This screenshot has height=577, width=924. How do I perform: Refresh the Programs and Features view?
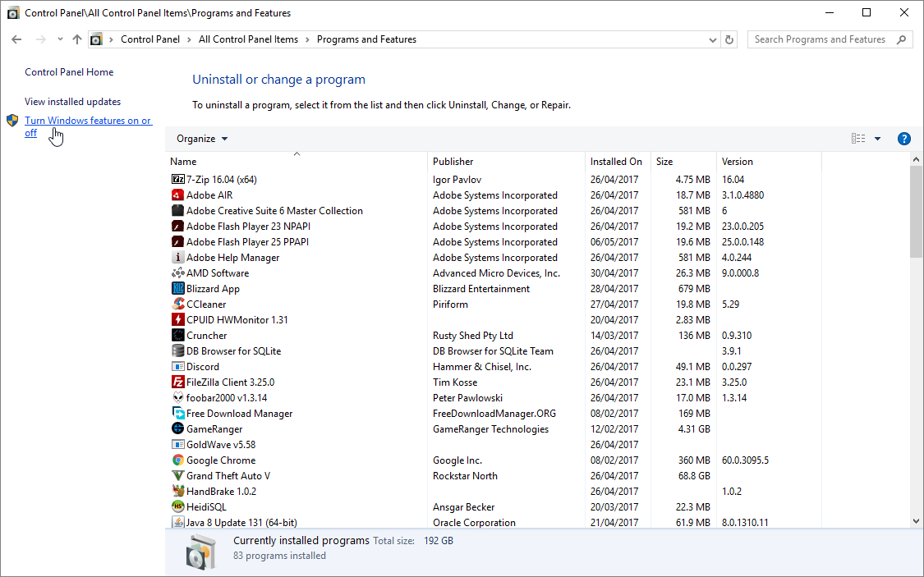coord(729,39)
